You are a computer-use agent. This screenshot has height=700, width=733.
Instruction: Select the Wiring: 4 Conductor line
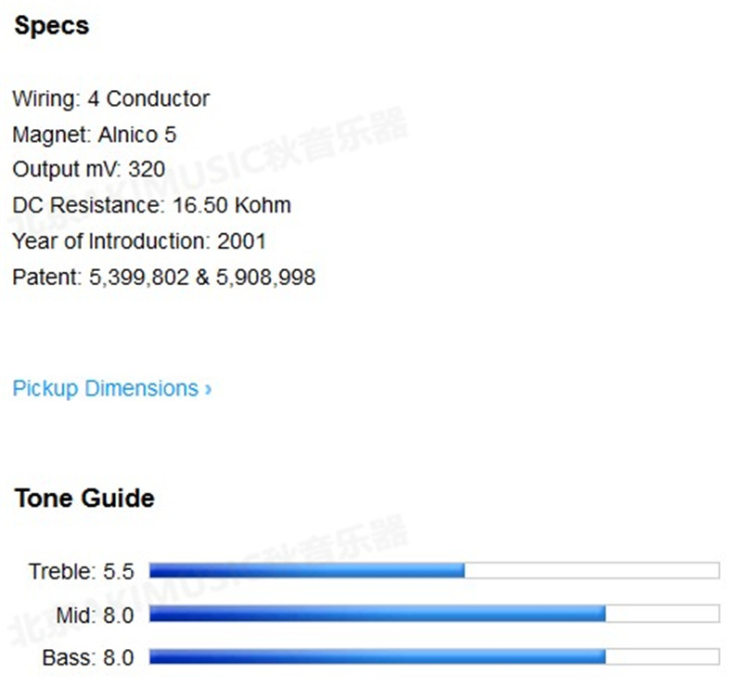[x=111, y=98]
